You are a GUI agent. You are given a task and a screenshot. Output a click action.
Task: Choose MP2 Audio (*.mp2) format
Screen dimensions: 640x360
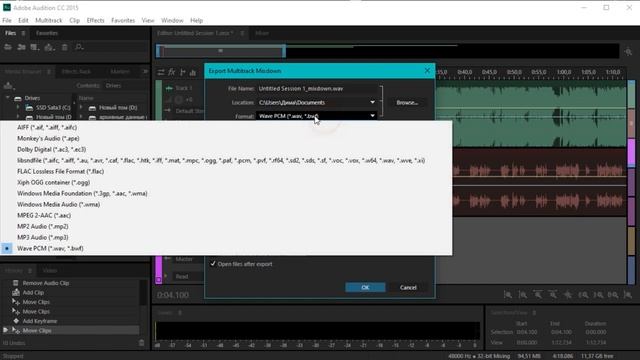click(x=43, y=227)
